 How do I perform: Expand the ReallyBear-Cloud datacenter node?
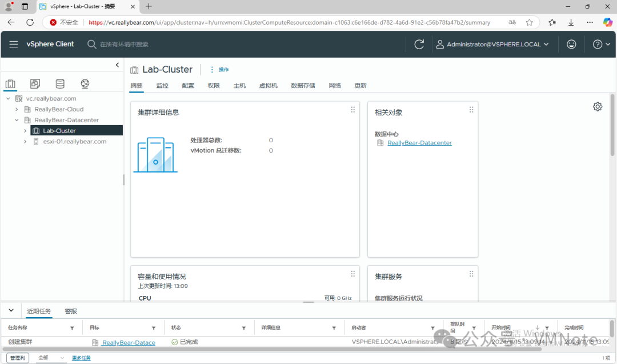coord(17,109)
